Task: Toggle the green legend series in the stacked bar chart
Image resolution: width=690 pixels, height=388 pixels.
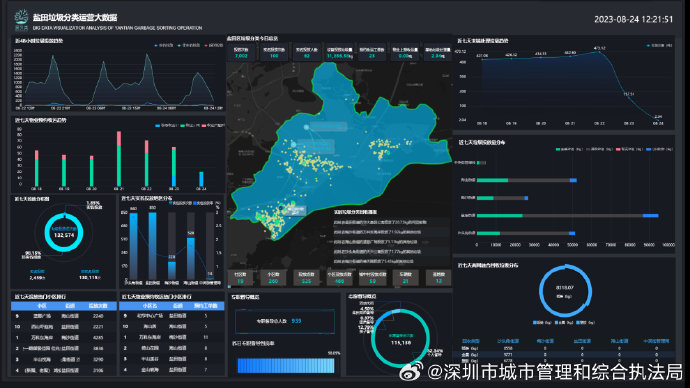Action: point(189,125)
